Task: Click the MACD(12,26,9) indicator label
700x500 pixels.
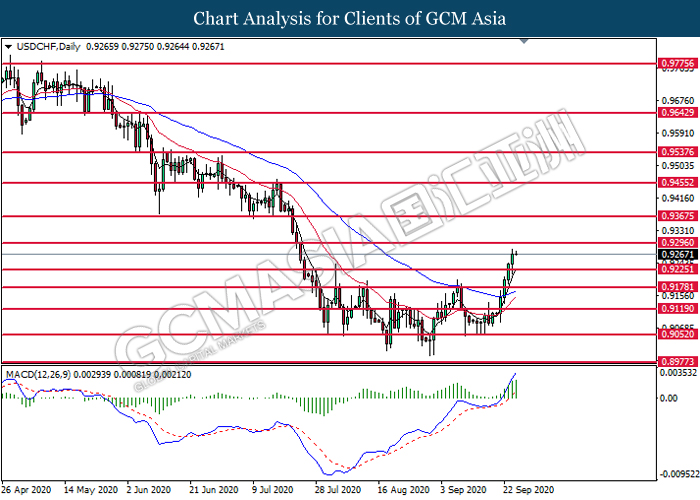Action: pos(38,375)
